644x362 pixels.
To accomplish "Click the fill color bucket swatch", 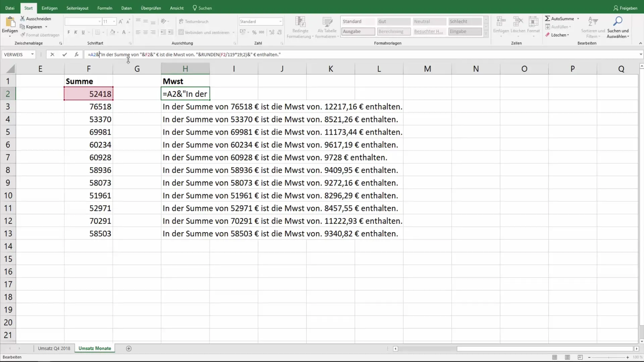I will 113,33.
